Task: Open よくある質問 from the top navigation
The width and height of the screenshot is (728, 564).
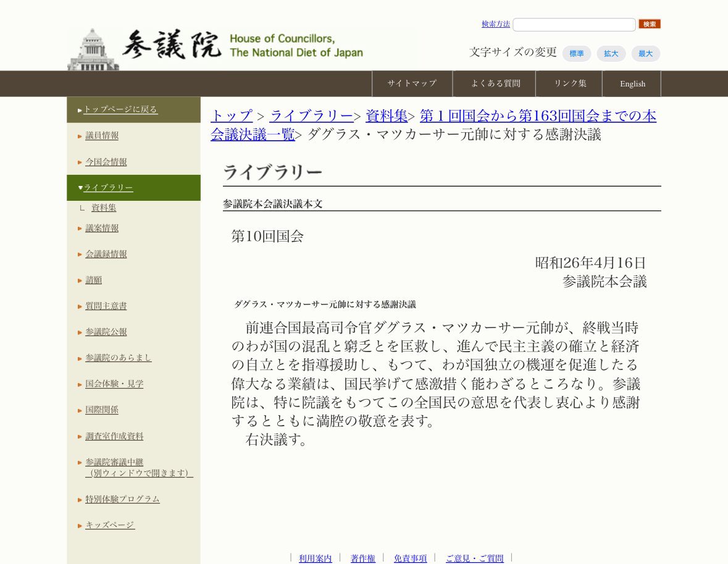Action: point(494,83)
